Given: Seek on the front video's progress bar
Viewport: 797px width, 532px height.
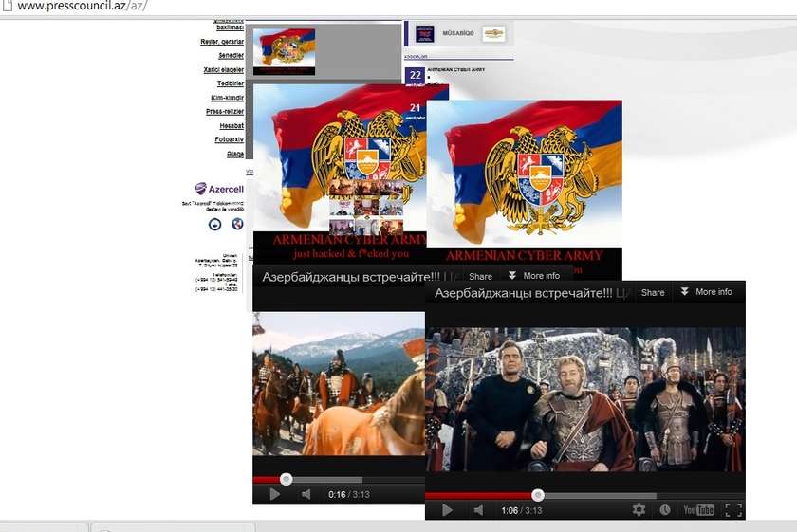Looking at the screenshot, I should (588, 495).
